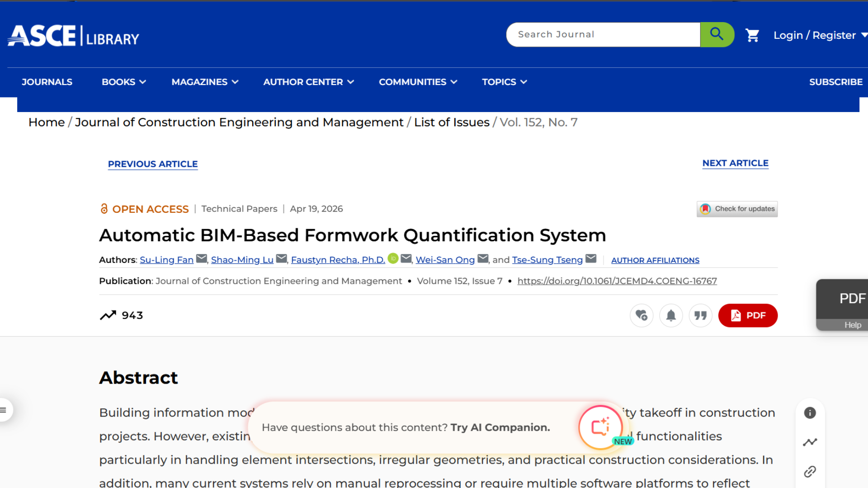Screen dimensions: 868x488
Task: Expand the Topics dropdown menu
Action: click(x=504, y=82)
